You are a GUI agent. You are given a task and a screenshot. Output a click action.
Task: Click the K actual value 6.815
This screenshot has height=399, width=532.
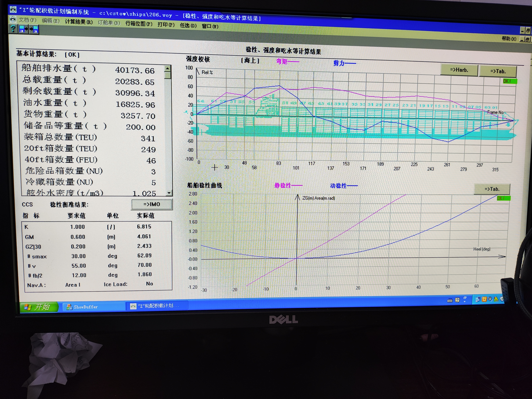tap(144, 227)
